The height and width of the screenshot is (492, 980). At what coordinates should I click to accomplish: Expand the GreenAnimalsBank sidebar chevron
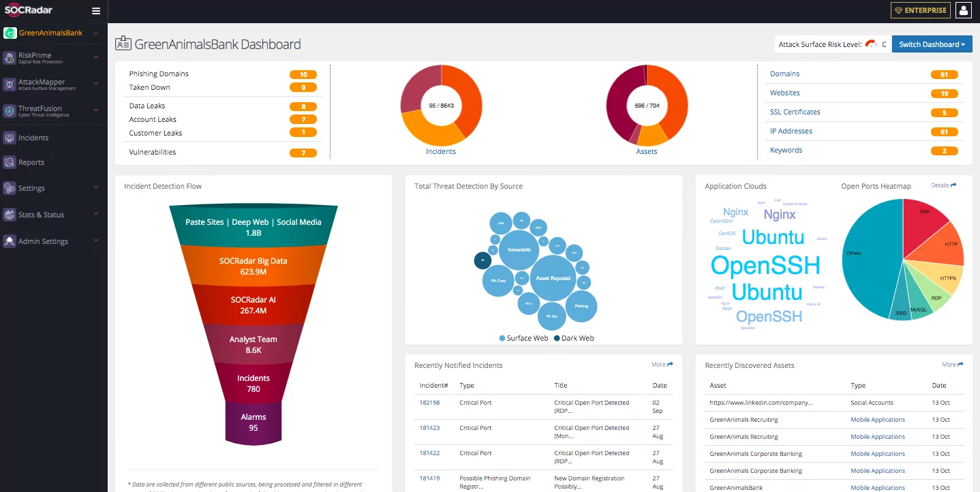click(x=96, y=33)
